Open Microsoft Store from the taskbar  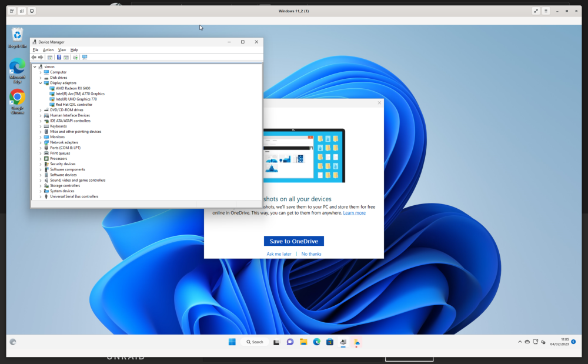pos(330,342)
